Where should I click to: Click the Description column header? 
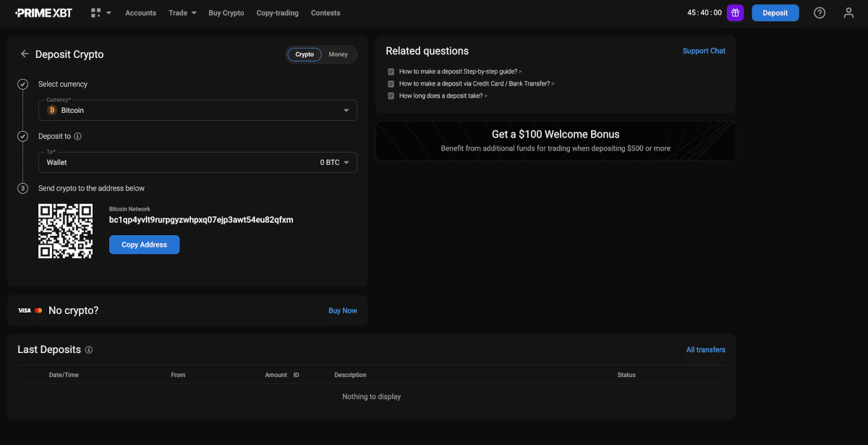pos(350,375)
